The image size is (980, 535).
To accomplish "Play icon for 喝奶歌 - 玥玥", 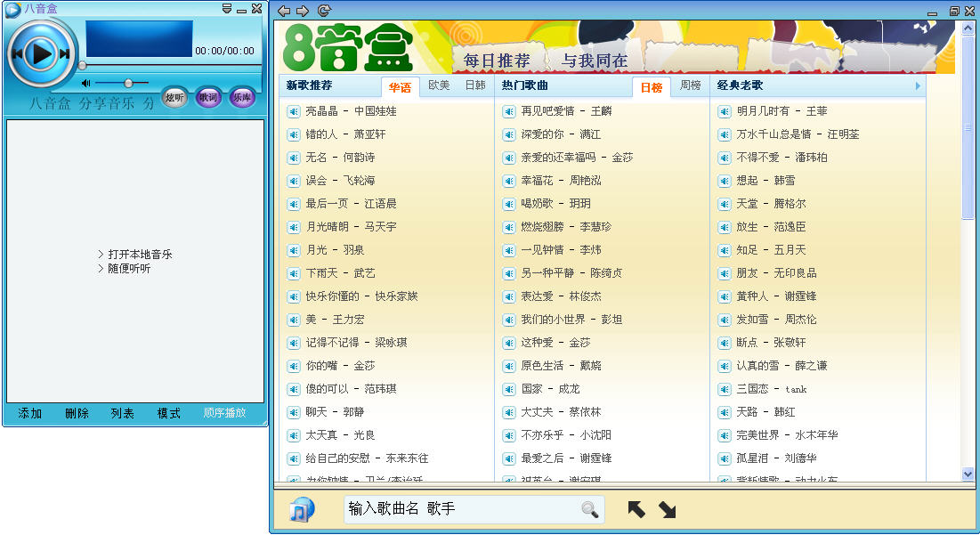I will click(x=509, y=205).
